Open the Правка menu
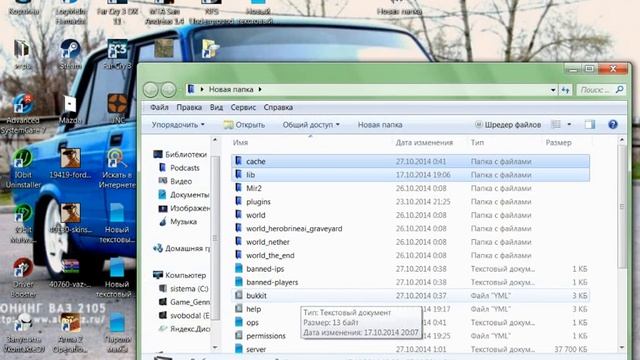Viewport: 640px width, 360px height. 189,107
